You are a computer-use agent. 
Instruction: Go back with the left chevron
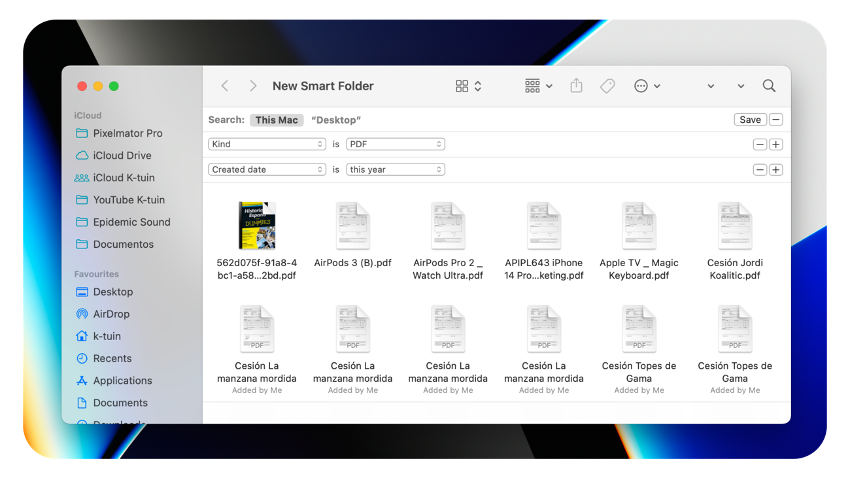click(x=225, y=86)
